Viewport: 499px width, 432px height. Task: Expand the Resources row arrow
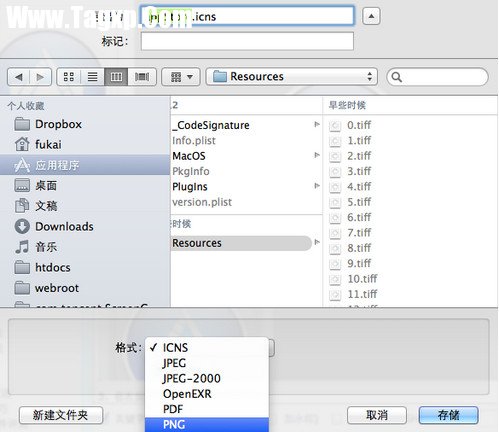317,242
